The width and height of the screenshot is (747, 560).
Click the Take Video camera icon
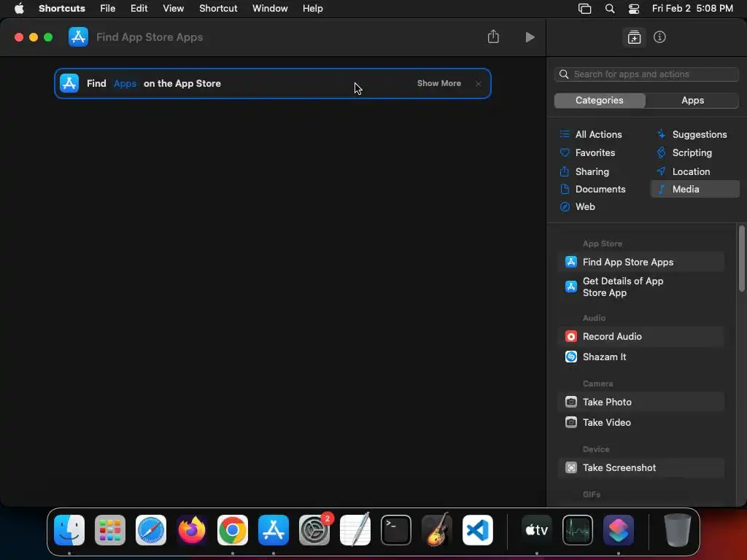tap(570, 422)
